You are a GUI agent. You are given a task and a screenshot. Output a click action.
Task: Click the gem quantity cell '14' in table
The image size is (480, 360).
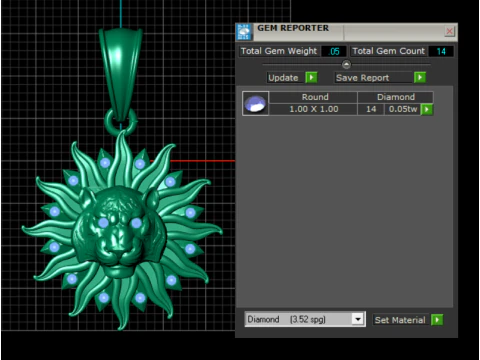pyautogui.click(x=371, y=109)
